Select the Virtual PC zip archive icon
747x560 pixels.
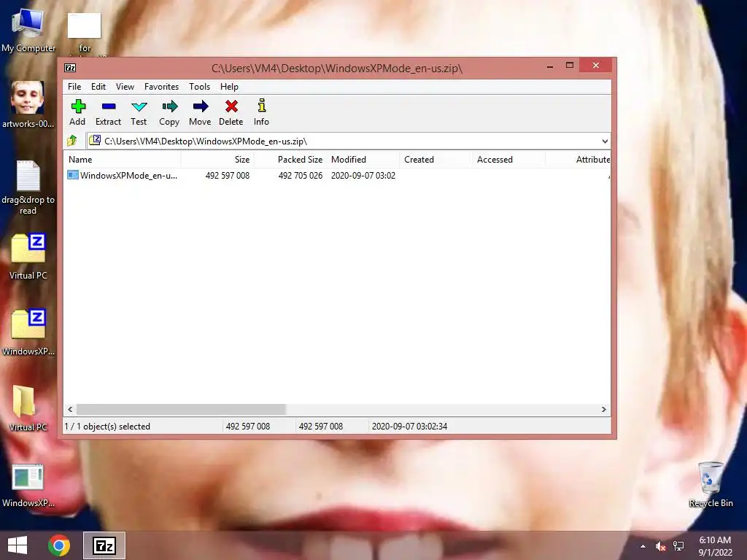(x=28, y=256)
